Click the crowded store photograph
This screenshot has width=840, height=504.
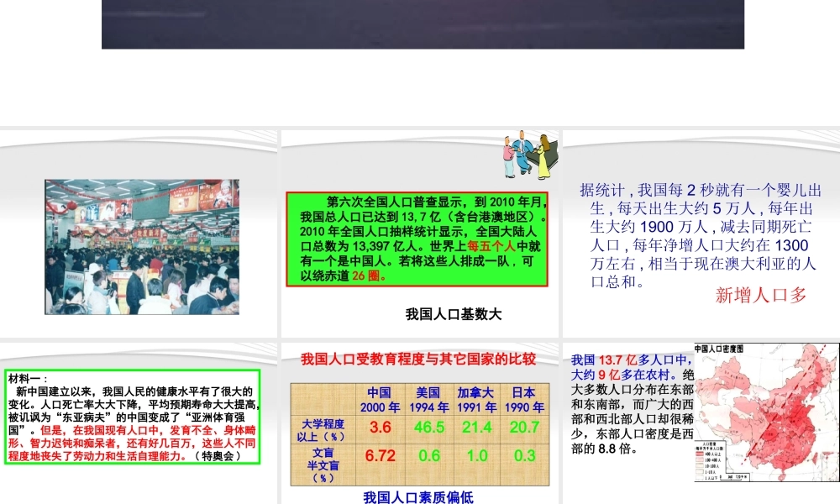[x=142, y=247]
